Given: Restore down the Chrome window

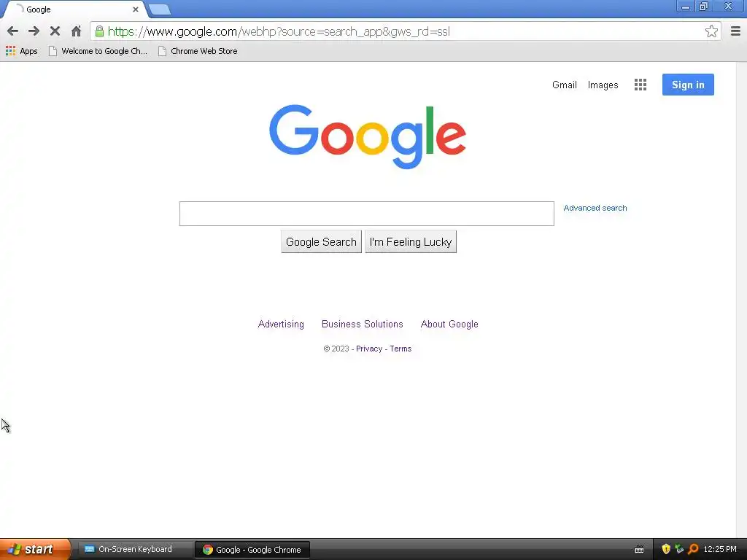Looking at the screenshot, I should [x=703, y=7].
